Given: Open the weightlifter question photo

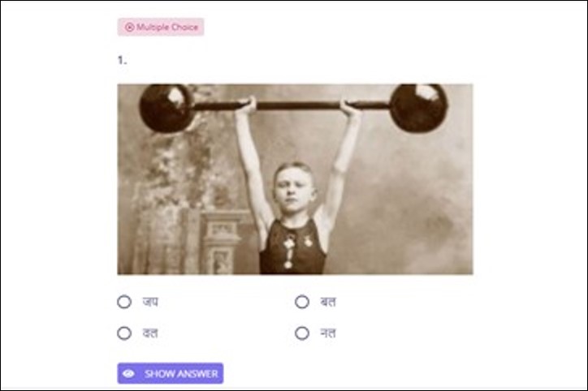Looking at the screenshot, I should (295, 179).
